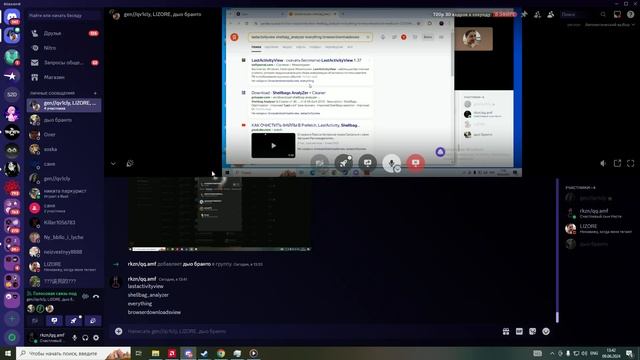Open File Explorer from taskbar
Screen dimensions: 640x360
pos(156,353)
